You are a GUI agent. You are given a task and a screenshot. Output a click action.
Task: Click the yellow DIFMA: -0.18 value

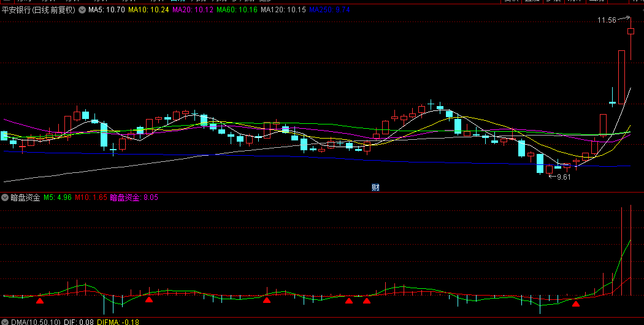pos(118,322)
